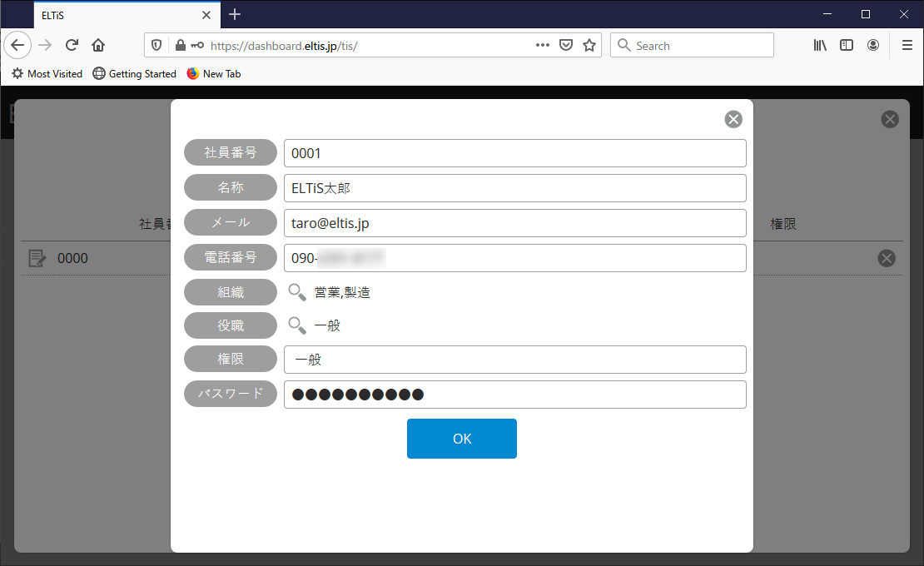Focus the browser Search box
Screen dimensions: 924x566
(692, 45)
